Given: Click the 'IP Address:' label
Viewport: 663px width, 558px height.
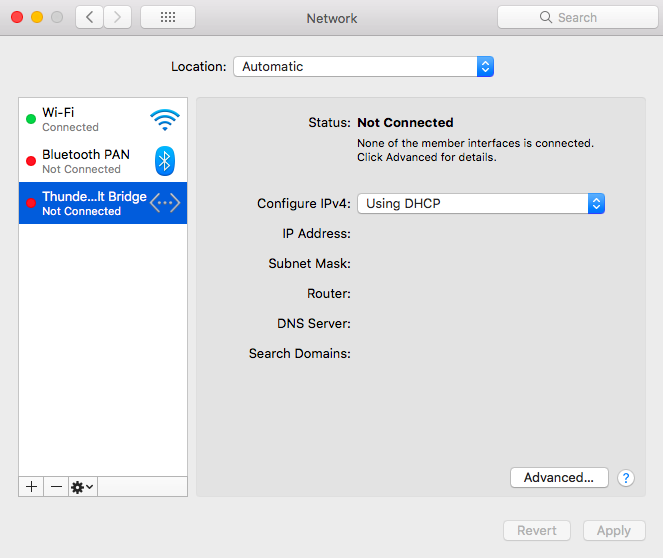Looking at the screenshot, I should (316, 234).
